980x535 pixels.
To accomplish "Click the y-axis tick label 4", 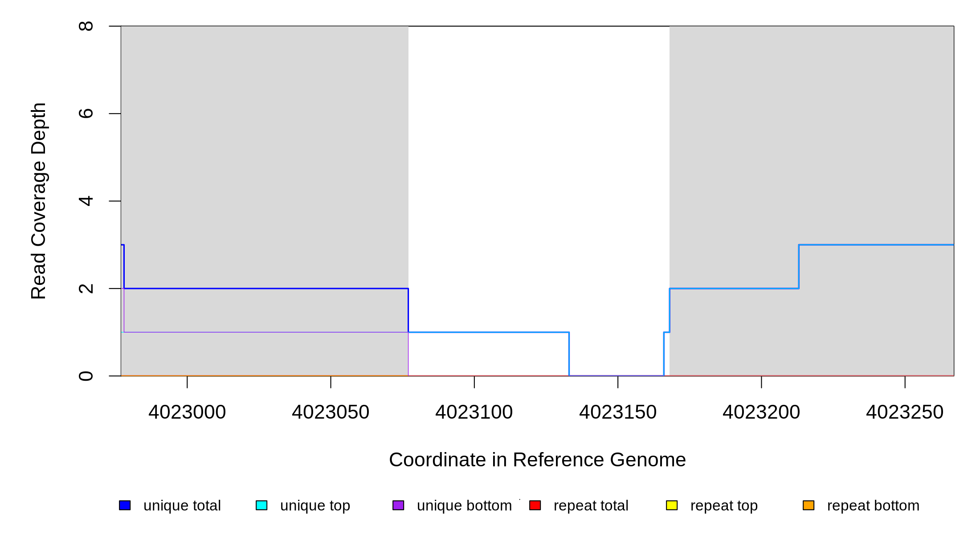I will tap(86, 201).
